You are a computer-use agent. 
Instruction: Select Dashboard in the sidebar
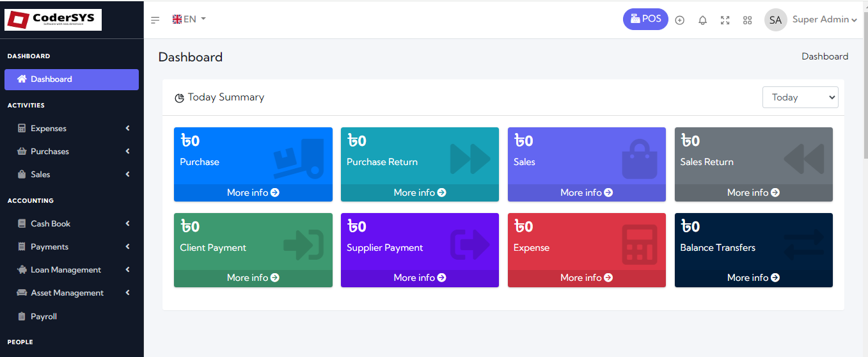click(x=71, y=79)
